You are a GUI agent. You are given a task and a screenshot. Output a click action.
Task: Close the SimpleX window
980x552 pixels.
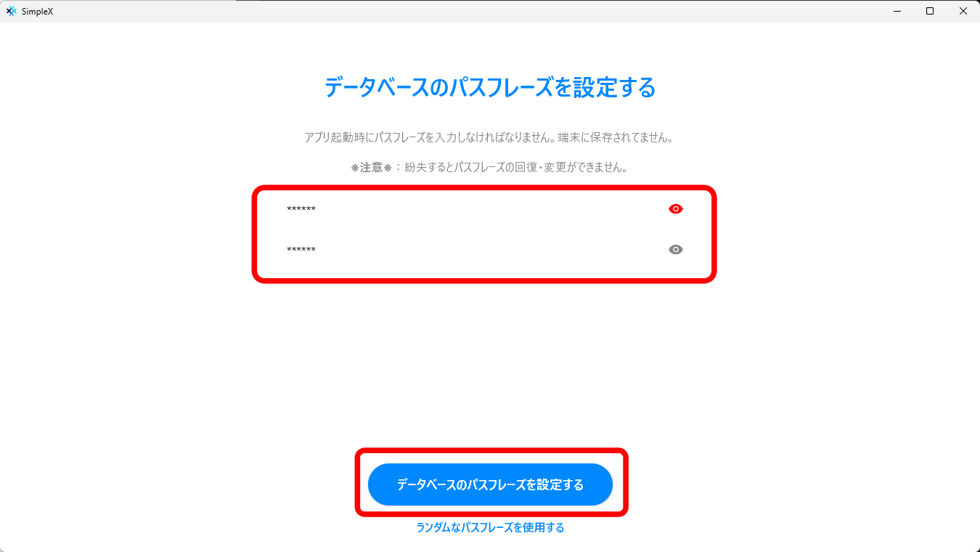click(963, 11)
